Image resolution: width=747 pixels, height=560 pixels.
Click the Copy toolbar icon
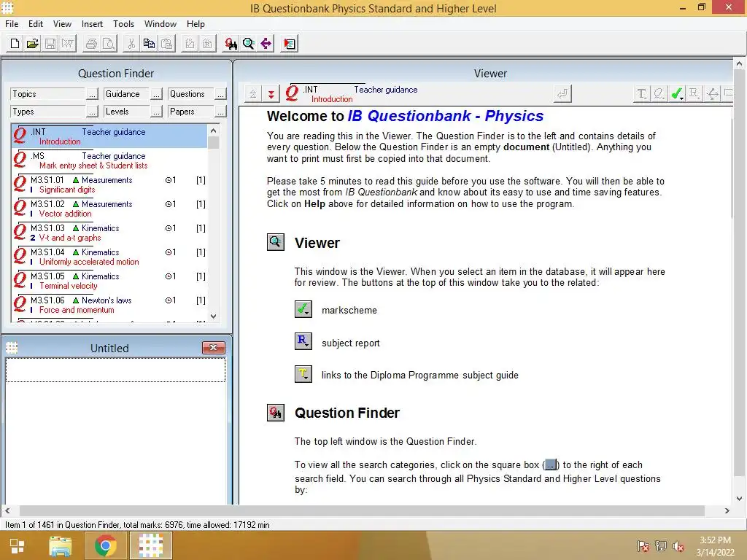[149, 44]
